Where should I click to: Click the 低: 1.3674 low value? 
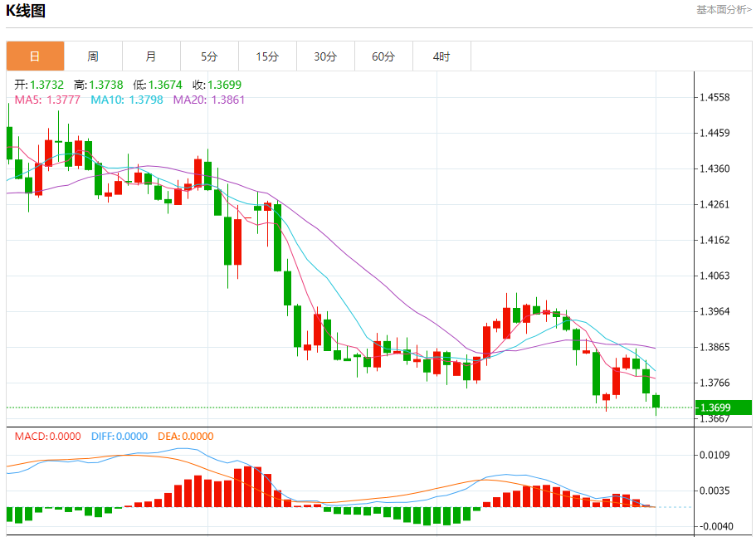point(158,85)
